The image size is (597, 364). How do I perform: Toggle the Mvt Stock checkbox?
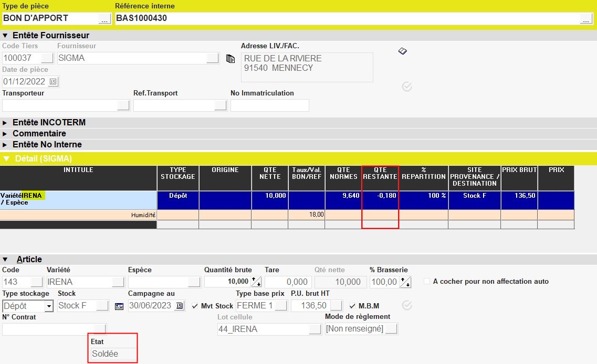tap(195, 306)
